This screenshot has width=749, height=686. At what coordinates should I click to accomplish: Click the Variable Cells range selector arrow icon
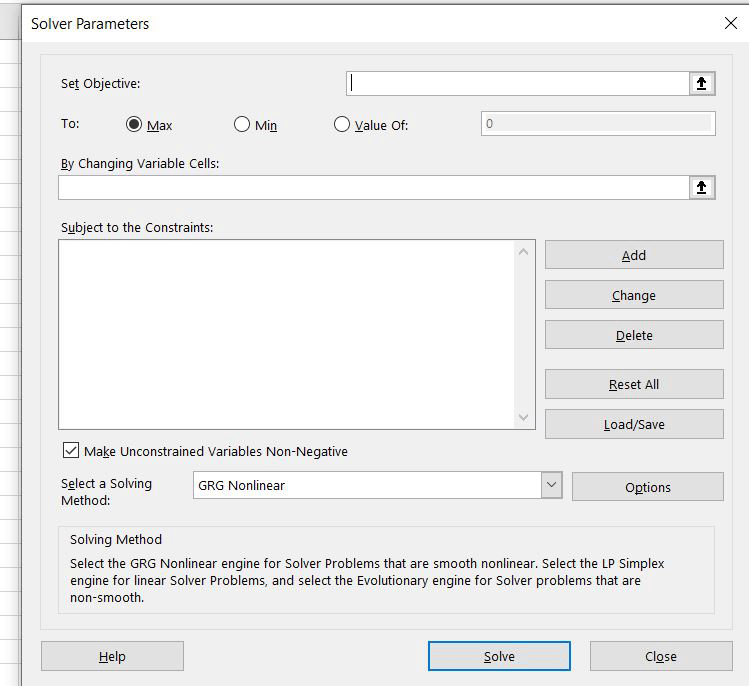click(701, 187)
